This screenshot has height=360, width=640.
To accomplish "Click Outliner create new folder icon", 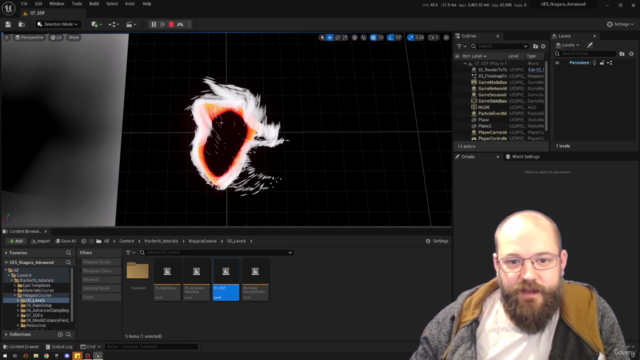I will pyautogui.click(x=536, y=47).
